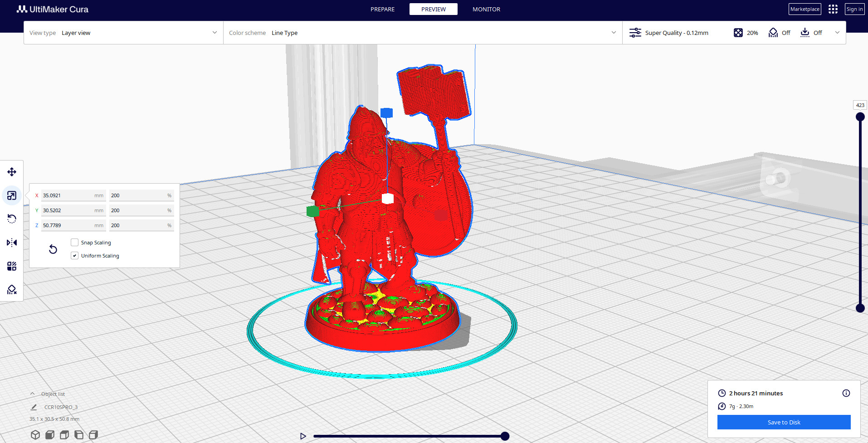
Task: Click the Y size mm field
Action: coord(73,210)
